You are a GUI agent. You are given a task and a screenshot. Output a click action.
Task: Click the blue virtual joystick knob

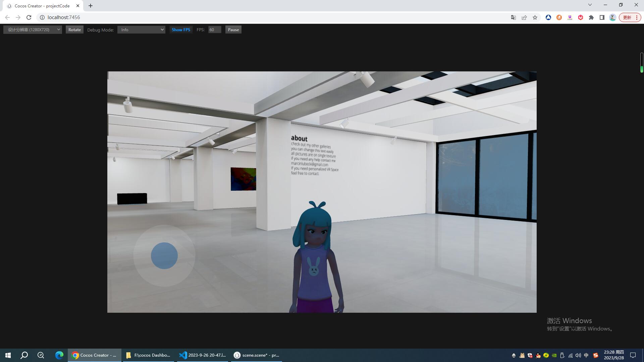coord(164,256)
